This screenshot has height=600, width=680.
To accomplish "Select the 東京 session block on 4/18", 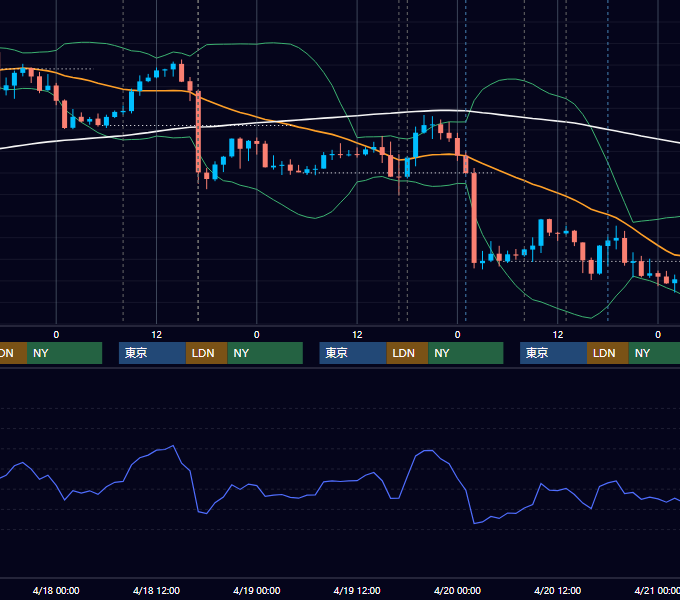I will tap(152, 353).
